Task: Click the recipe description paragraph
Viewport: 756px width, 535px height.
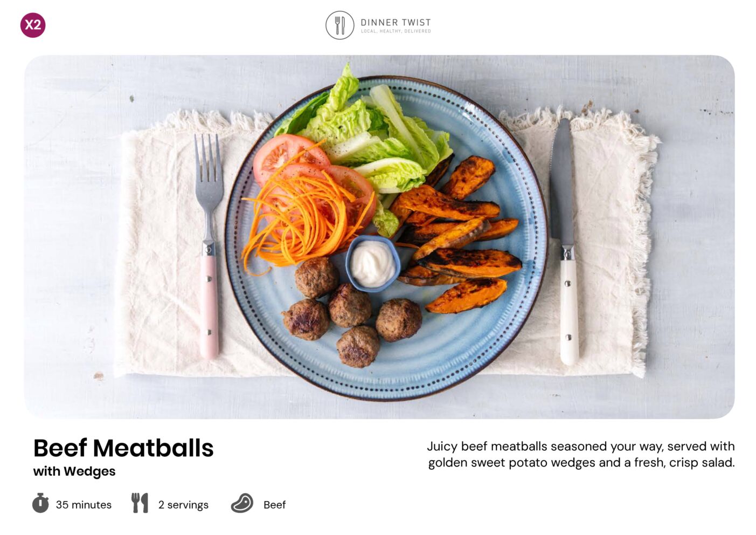Action: click(x=581, y=454)
